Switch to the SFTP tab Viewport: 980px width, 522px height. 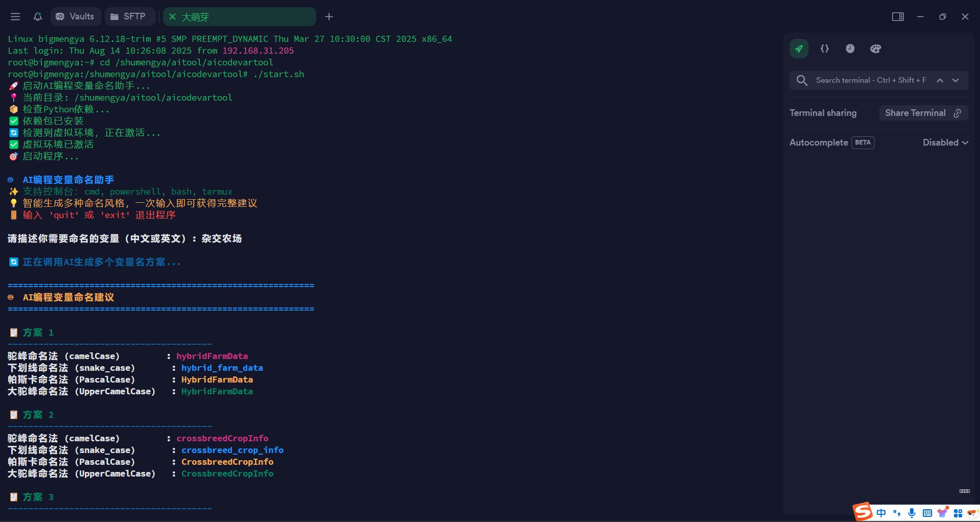[129, 17]
